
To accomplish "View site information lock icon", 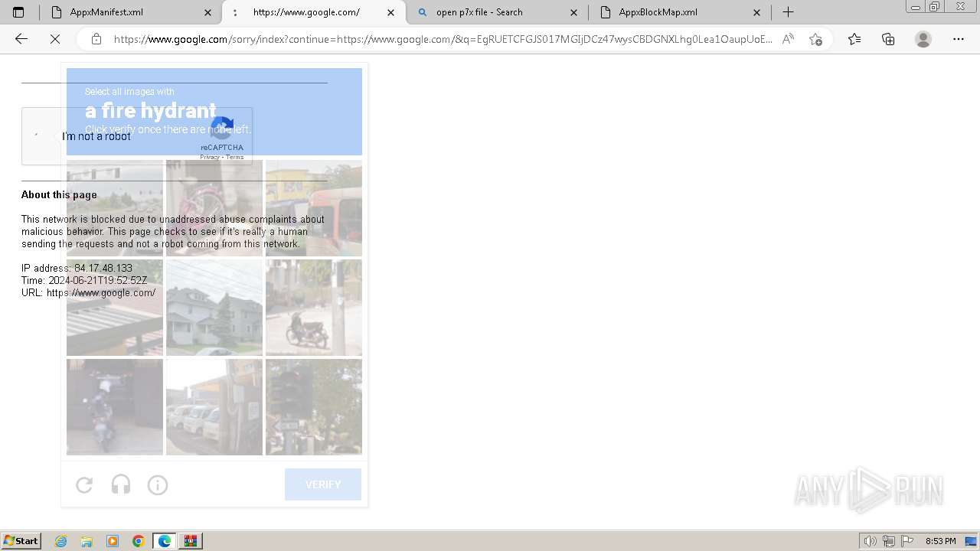I will (x=96, y=39).
